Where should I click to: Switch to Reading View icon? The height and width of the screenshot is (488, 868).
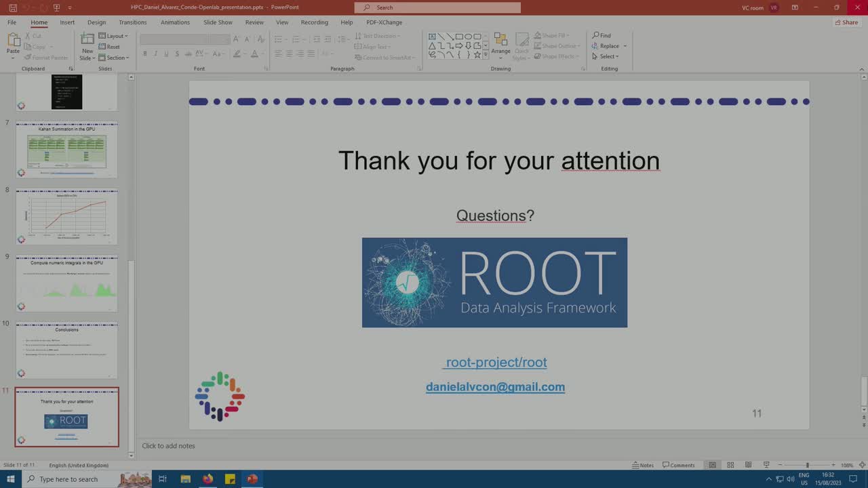748,465
